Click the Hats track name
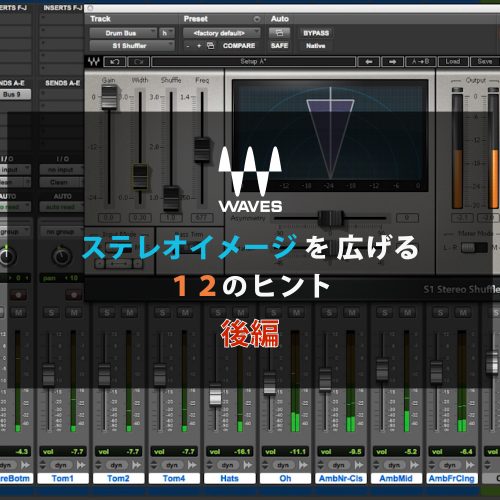500x500 pixels. pyautogui.click(x=230, y=478)
